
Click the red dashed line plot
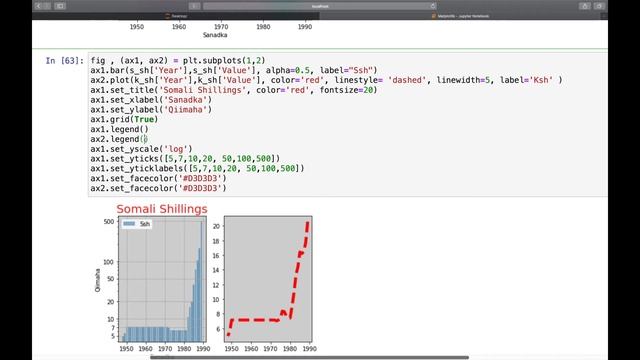click(268, 279)
